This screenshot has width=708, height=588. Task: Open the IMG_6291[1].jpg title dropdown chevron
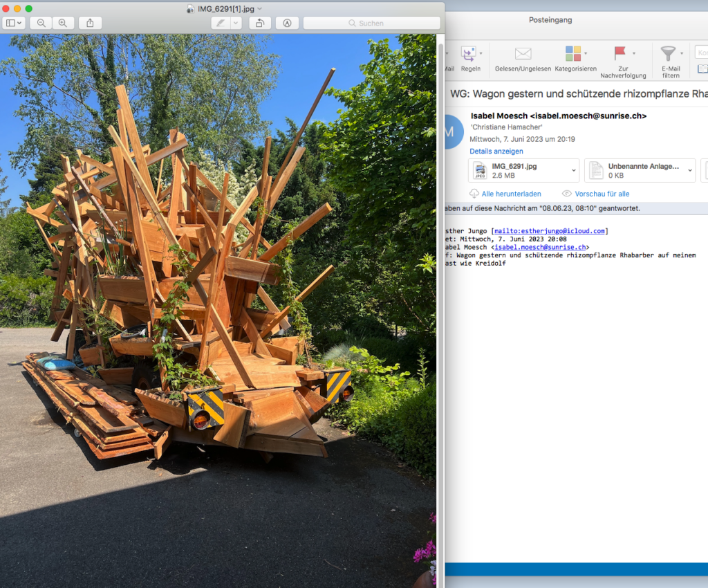(260, 8)
